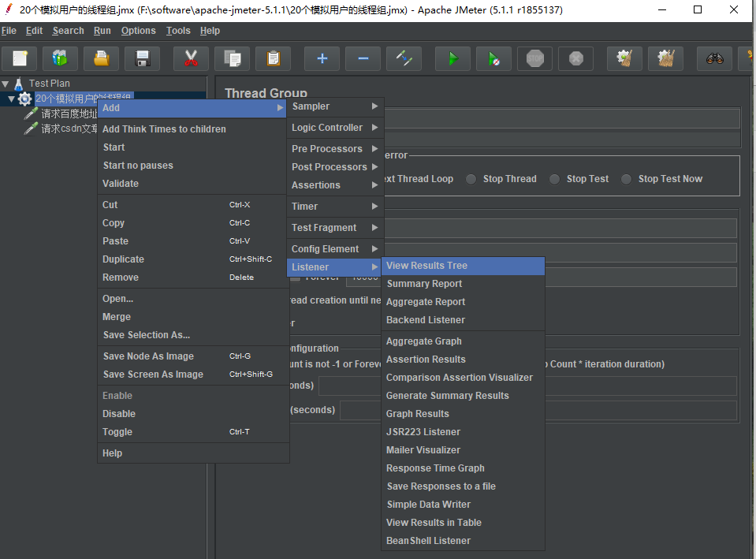The width and height of the screenshot is (756, 559).
Task: Click the 请求csdn sampler pipette icon
Action: point(31,129)
